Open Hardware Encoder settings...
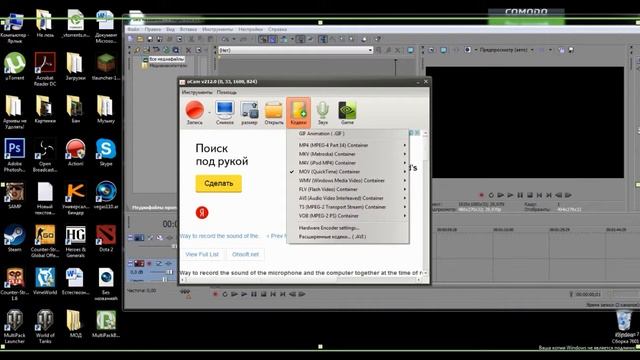 coord(348,228)
